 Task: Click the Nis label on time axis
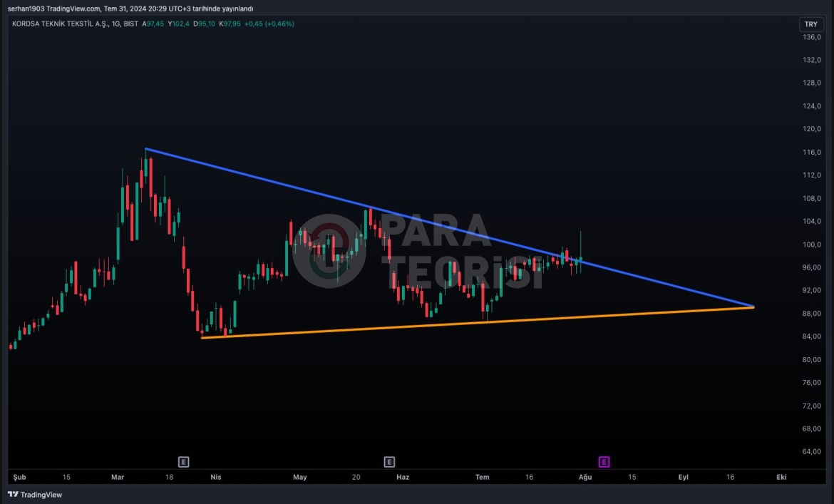tap(215, 478)
